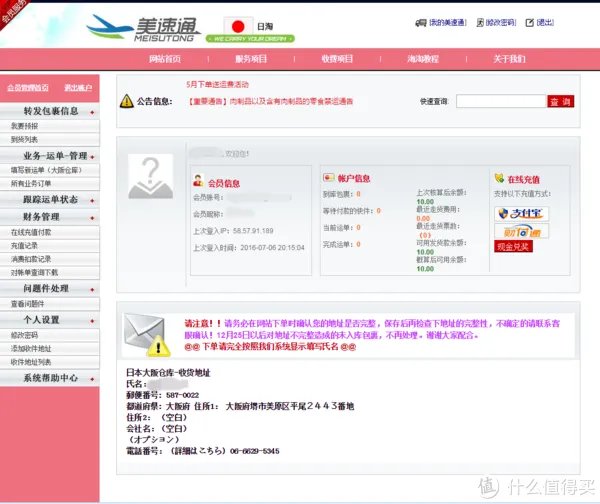This screenshot has height=504, width=600.
Task: Go to 会员管理首页 in sidebar header
Action: pos(28,88)
